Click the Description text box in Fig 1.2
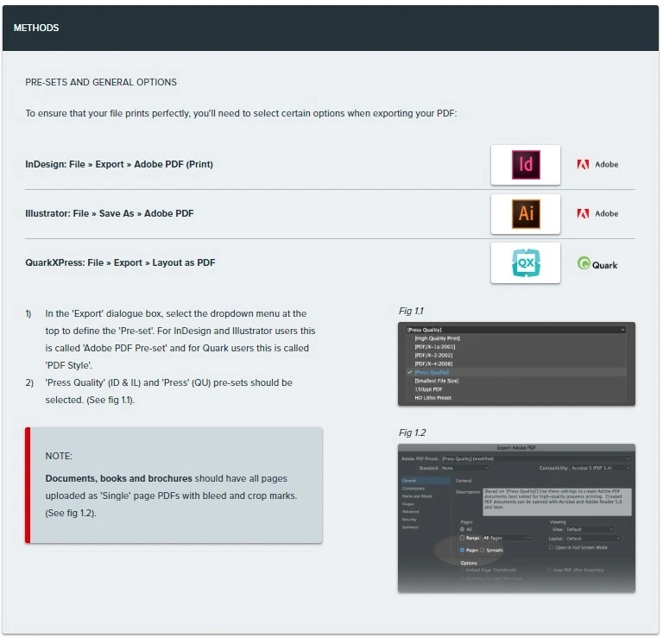 (558, 502)
